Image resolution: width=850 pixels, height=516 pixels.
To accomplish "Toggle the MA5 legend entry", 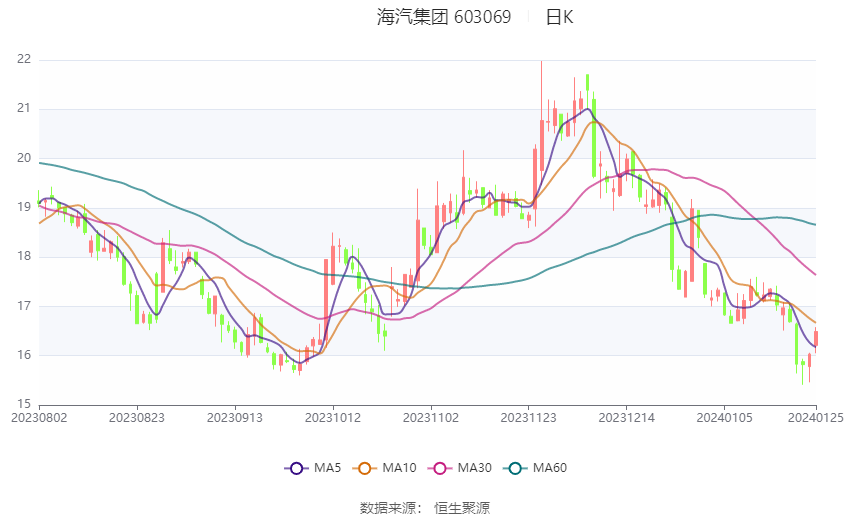I will coord(313,468).
